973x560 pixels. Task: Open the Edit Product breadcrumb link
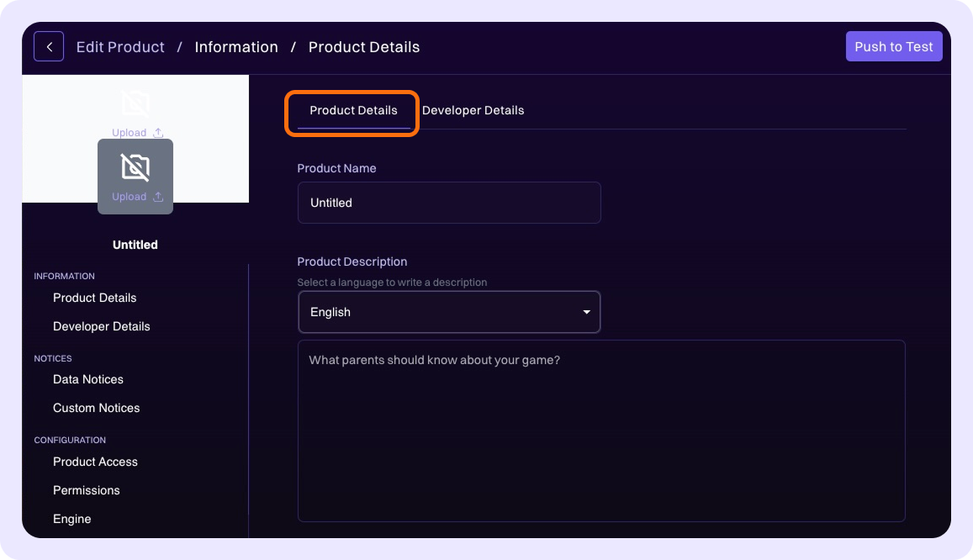coord(120,47)
